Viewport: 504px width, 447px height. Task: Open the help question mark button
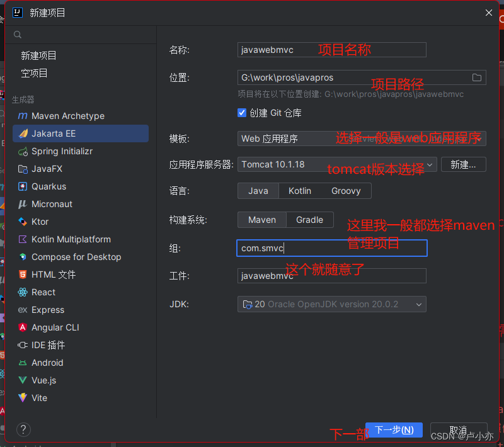click(x=23, y=429)
